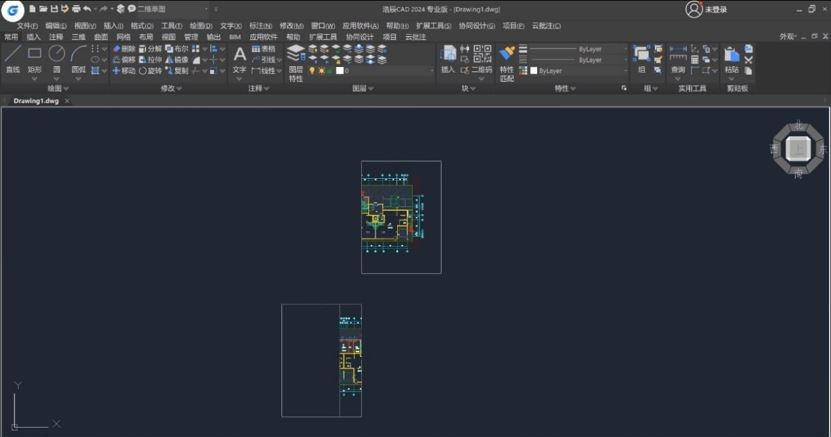
Task: Click the 删除 (Erase) tool
Action: (124, 49)
